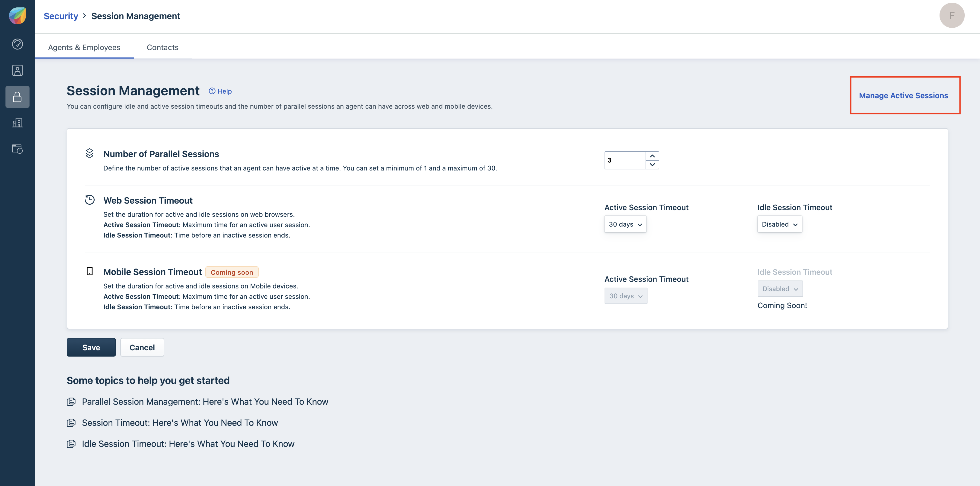Image resolution: width=980 pixels, height=486 pixels.
Task: Open Web Idle Session Timeout dropdown
Action: click(x=779, y=224)
